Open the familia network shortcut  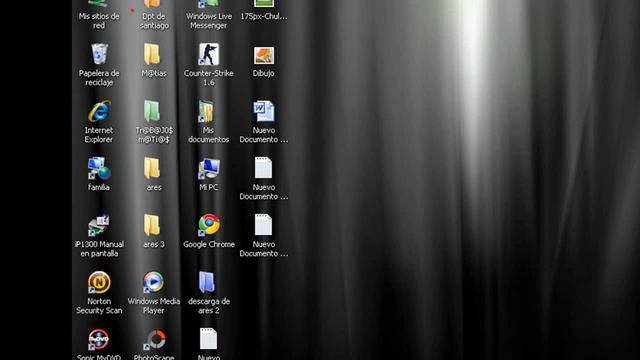(99, 169)
